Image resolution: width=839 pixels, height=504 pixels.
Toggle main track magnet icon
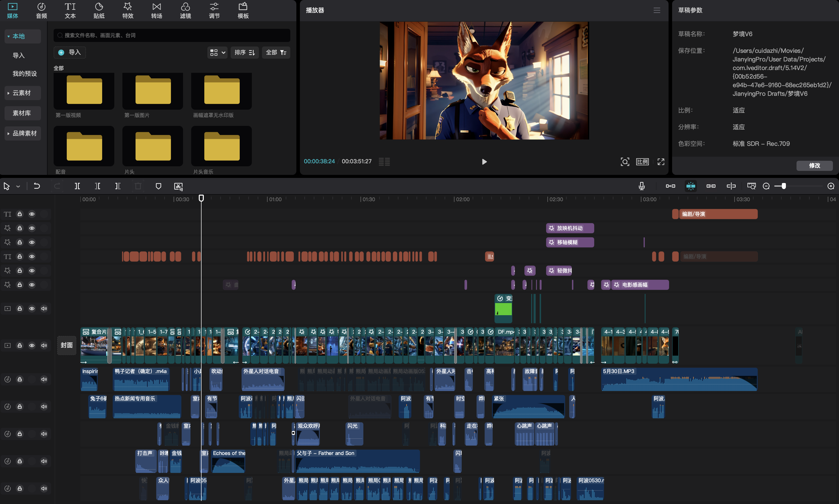pyautogui.click(x=671, y=186)
